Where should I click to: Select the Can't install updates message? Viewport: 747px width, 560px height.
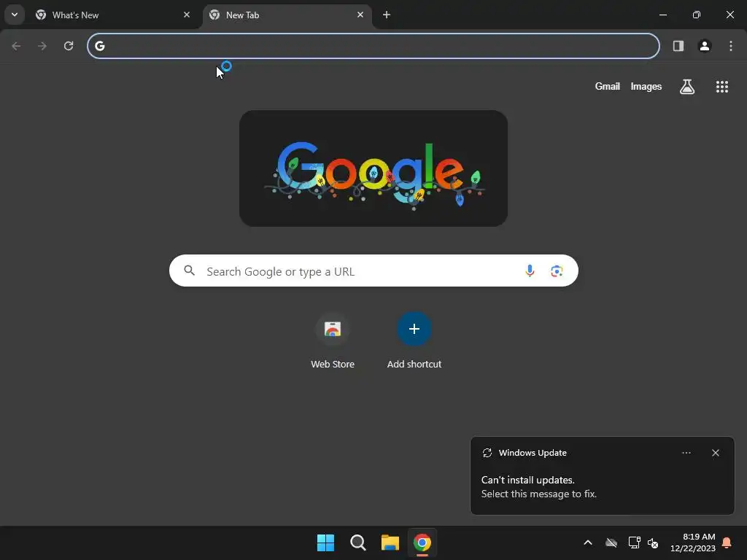tap(539, 486)
